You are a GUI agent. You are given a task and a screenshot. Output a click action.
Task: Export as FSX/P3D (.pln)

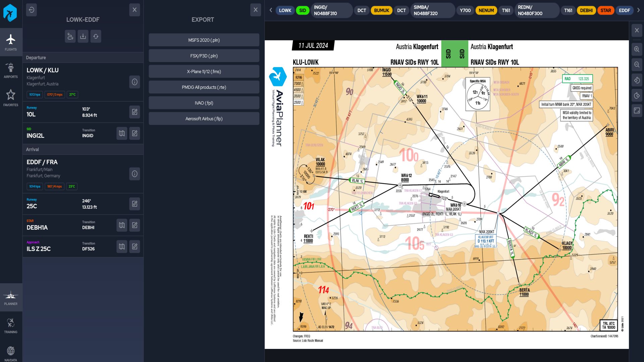pos(204,56)
